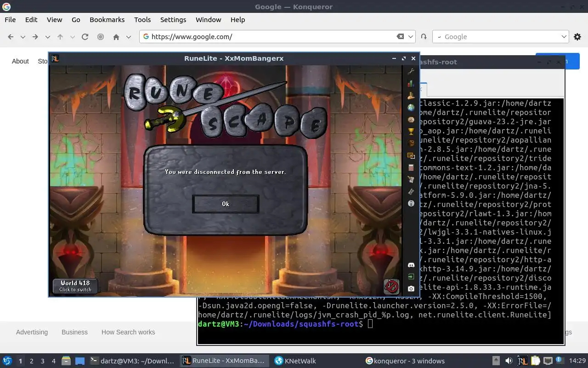Open the Loot Tracker trophy icon
Screen dimensions: 588x368
[x=411, y=131]
